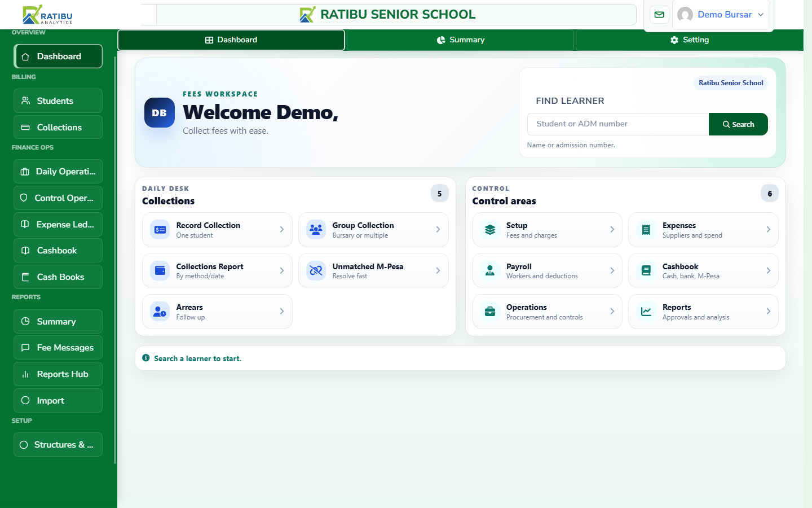Click the Control areas Cashbook book icon
The width and height of the screenshot is (812, 508).
(646, 271)
